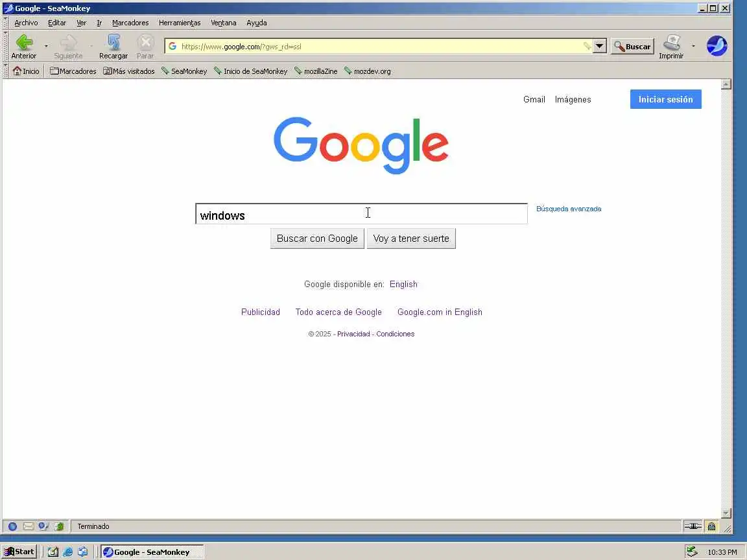
Task: Click the Buscar search button
Action: coord(632,46)
